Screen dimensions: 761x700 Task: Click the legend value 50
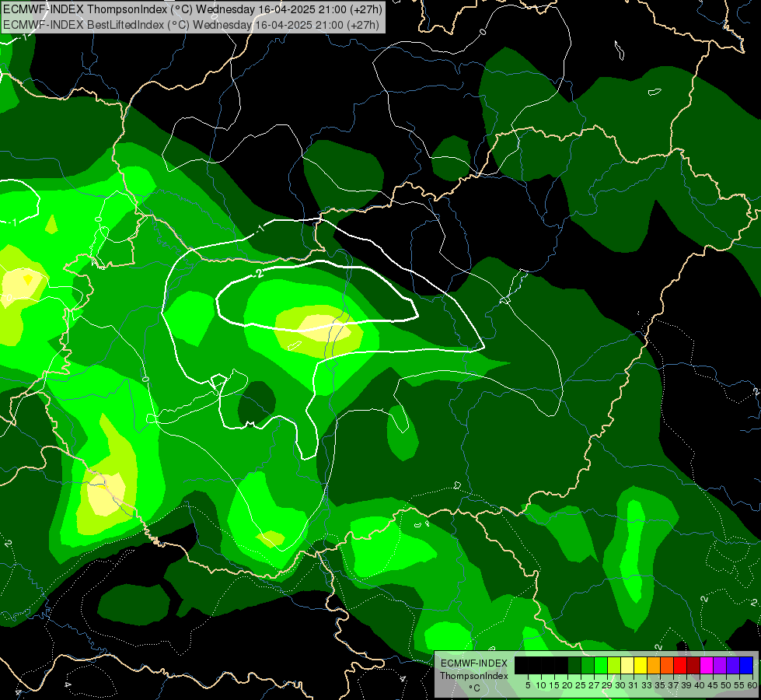pyautogui.click(x=726, y=685)
